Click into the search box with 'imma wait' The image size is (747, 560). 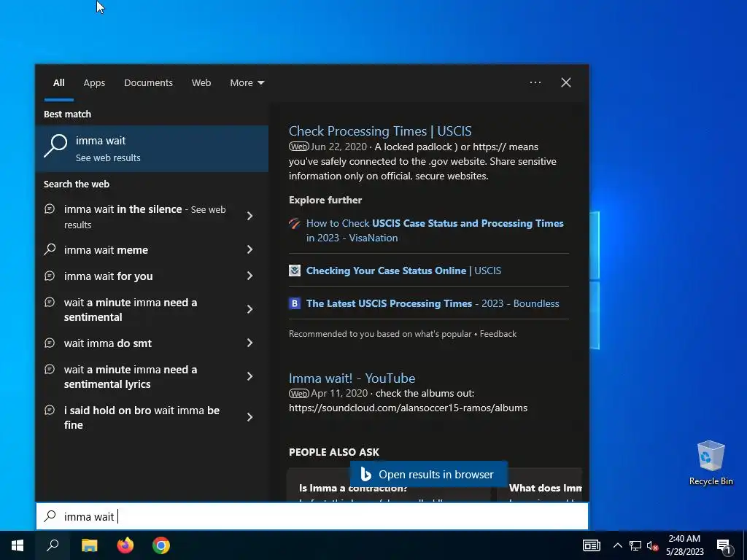[x=312, y=516]
